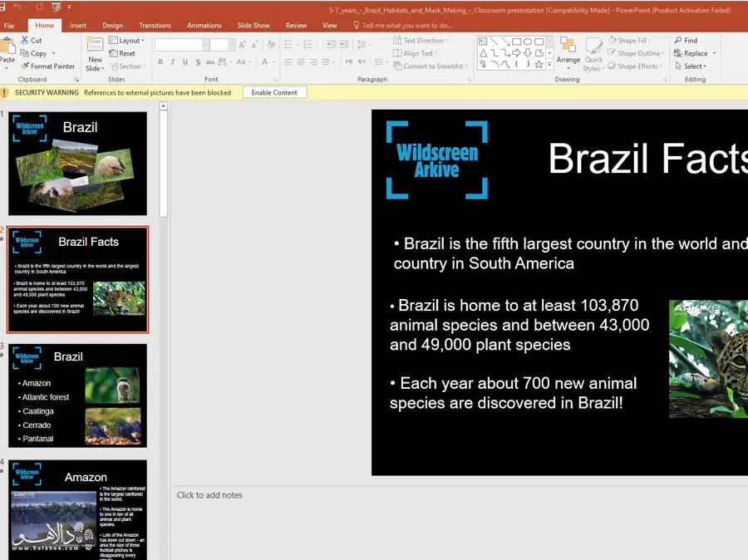Toggle text Shadow formatting

point(198,61)
